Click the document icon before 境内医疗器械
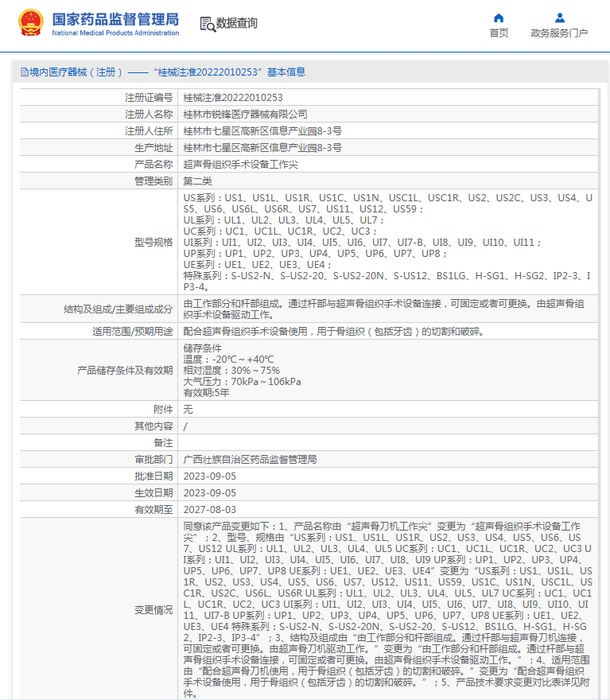Image resolution: width=610 pixels, height=700 pixels. coord(25,72)
